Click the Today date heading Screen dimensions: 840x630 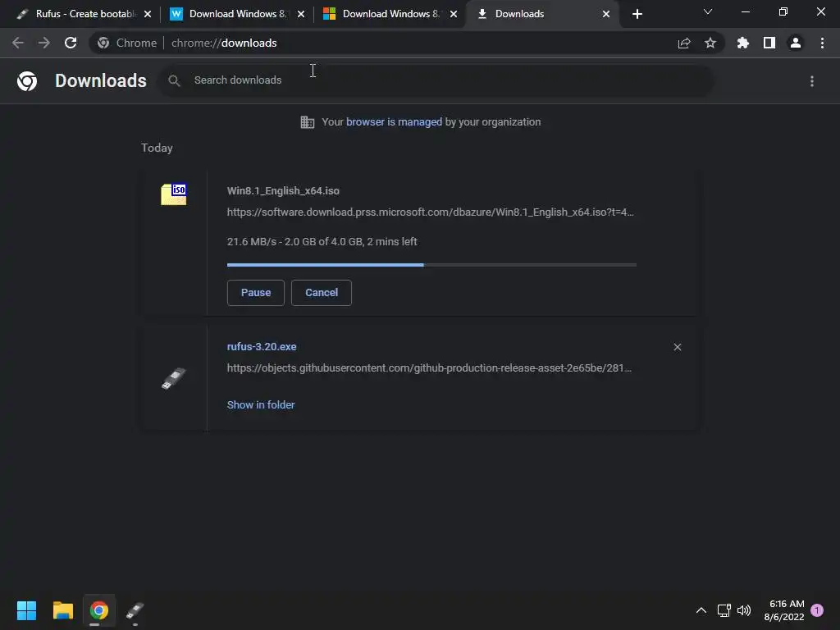pyautogui.click(x=157, y=148)
